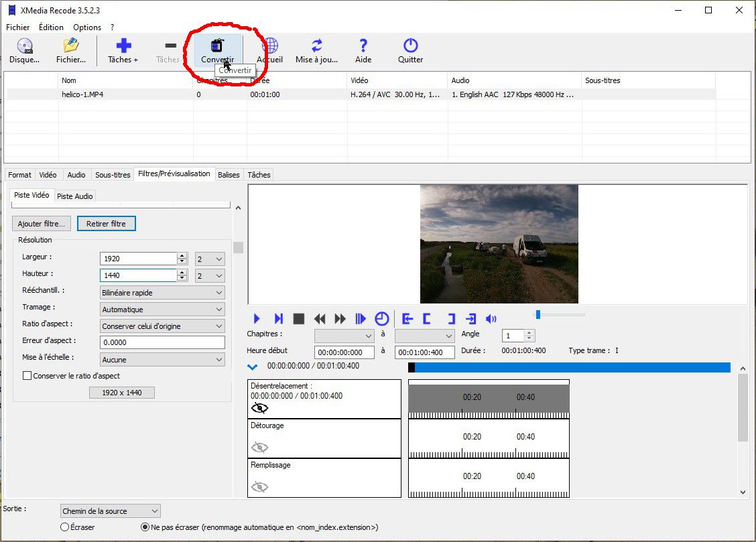Open Mise à l'échelle dropdown
Viewport: 756px width, 542px height.
click(162, 359)
